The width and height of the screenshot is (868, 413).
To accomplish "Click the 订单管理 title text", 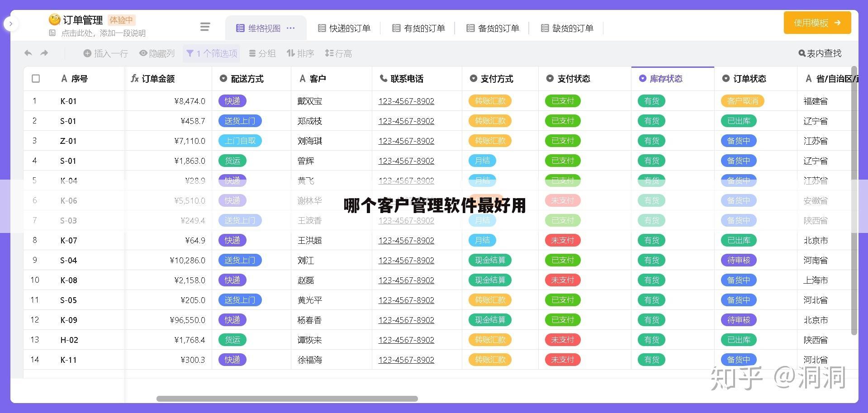I will (x=83, y=20).
